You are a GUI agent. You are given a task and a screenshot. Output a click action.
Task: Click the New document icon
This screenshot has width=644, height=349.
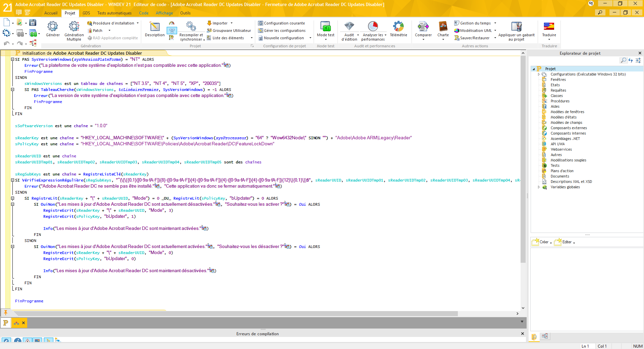point(7,22)
